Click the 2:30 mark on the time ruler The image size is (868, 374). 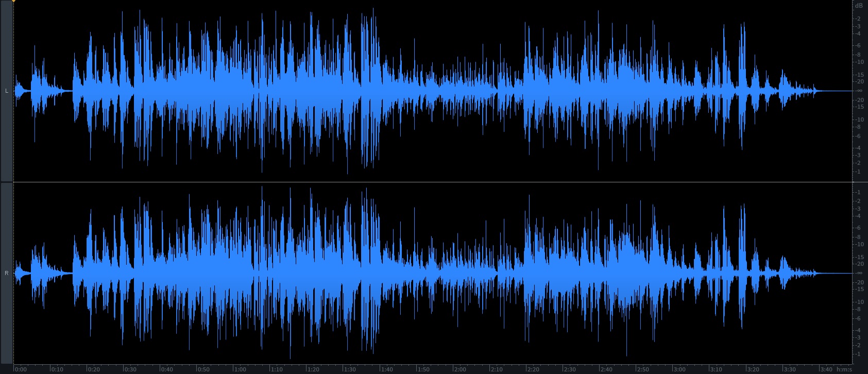click(570, 369)
